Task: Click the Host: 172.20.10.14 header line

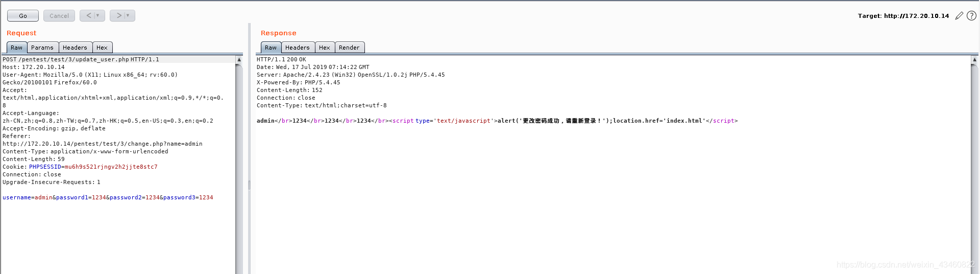Action: [34, 67]
